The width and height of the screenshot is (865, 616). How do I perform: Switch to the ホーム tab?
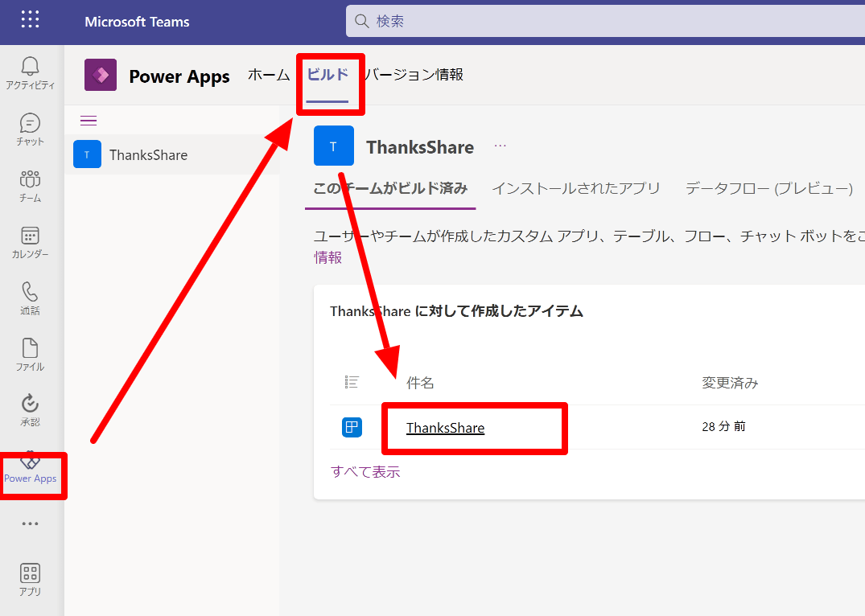269,75
